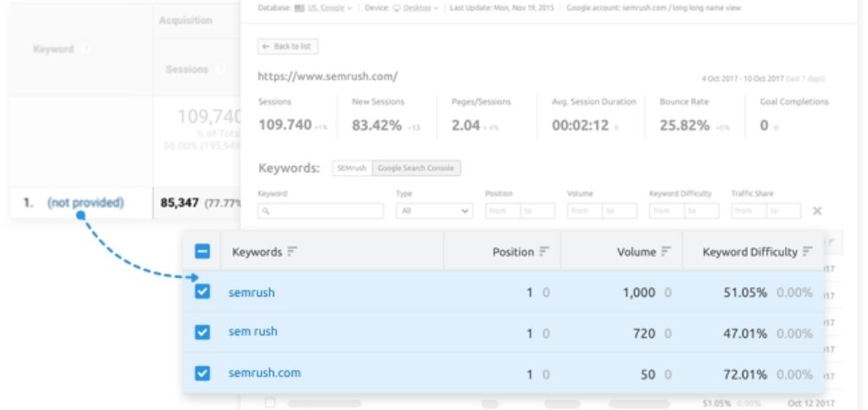Click the Position 'from' field

pos(503,211)
